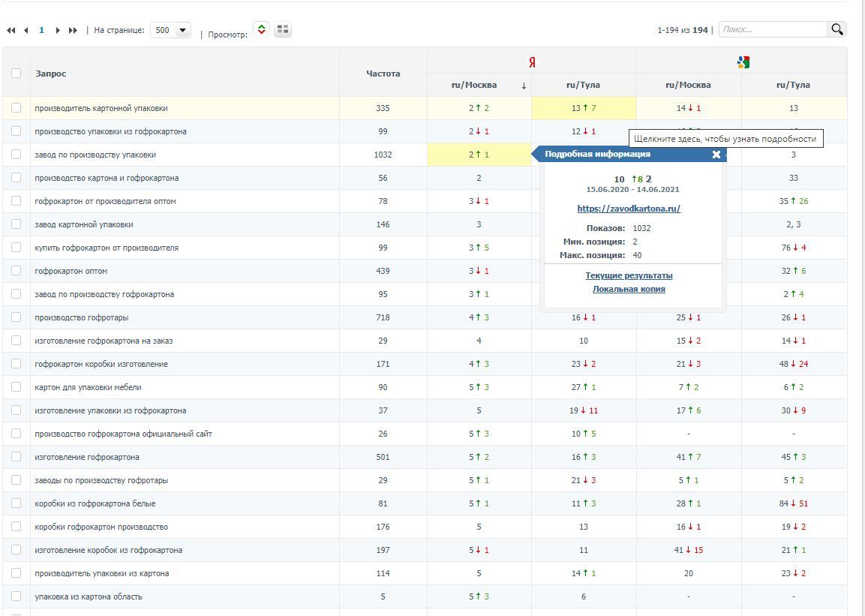Click the previous page arrow
The width and height of the screenshot is (865, 616).
26,31
